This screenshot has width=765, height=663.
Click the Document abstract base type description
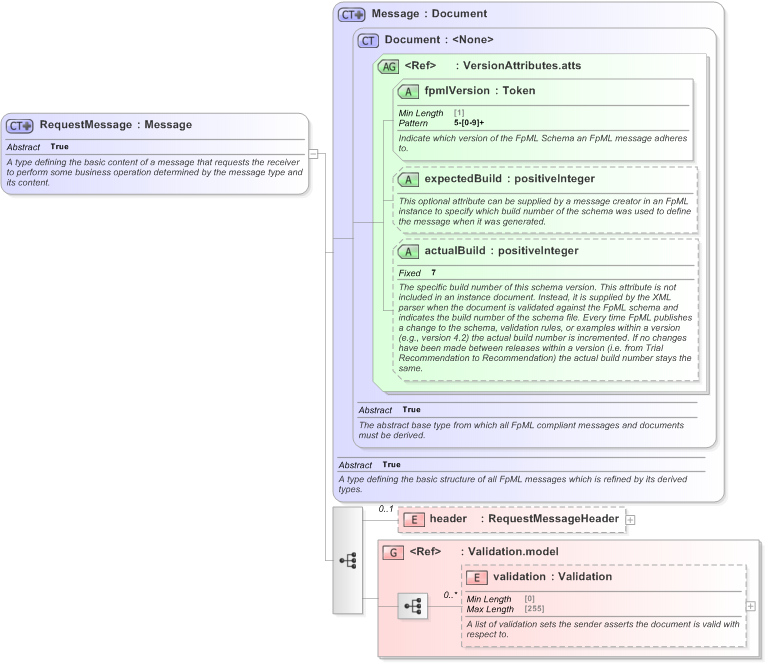pos(521,430)
